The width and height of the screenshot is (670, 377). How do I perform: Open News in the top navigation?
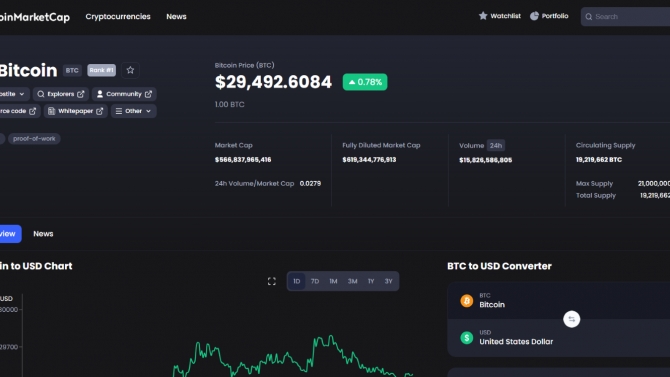tap(176, 17)
